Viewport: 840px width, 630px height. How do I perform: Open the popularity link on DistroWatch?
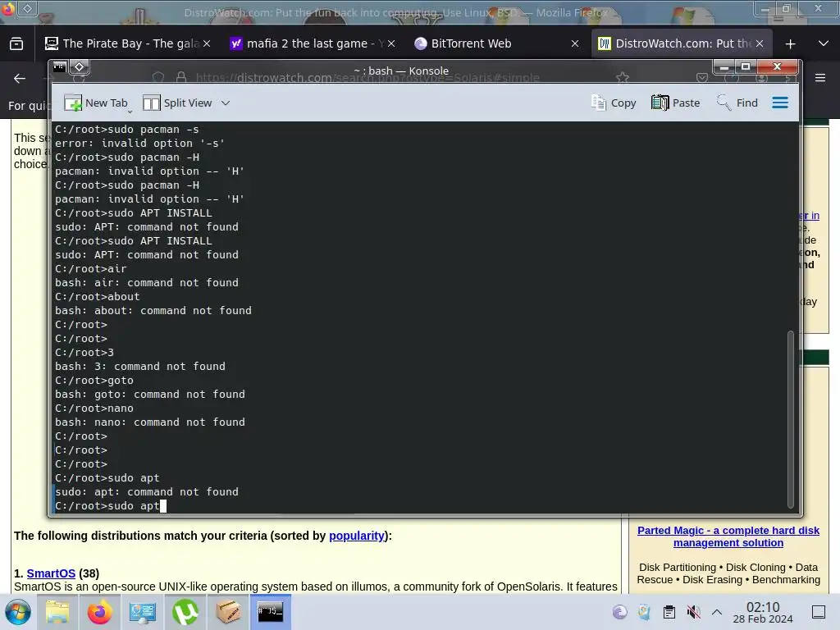click(356, 536)
